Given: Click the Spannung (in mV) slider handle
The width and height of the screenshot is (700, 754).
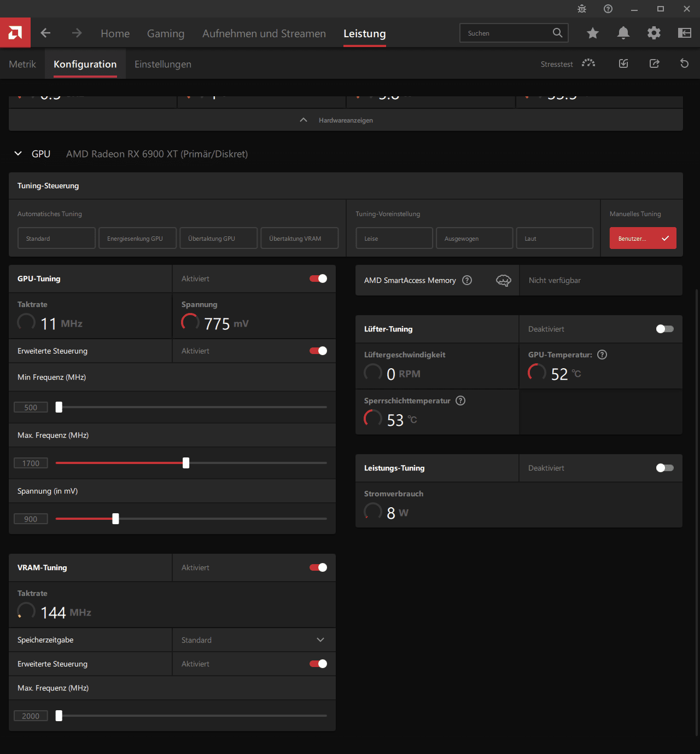Looking at the screenshot, I should 115,519.
